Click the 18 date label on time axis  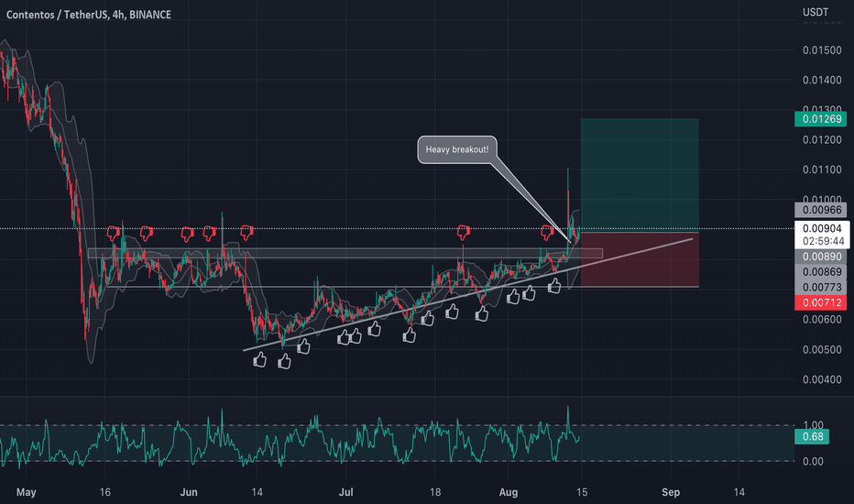click(x=435, y=493)
